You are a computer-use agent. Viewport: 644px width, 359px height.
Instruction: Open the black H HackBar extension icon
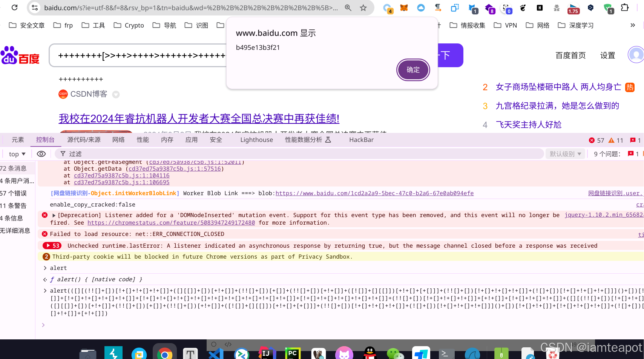pos(540,8)
